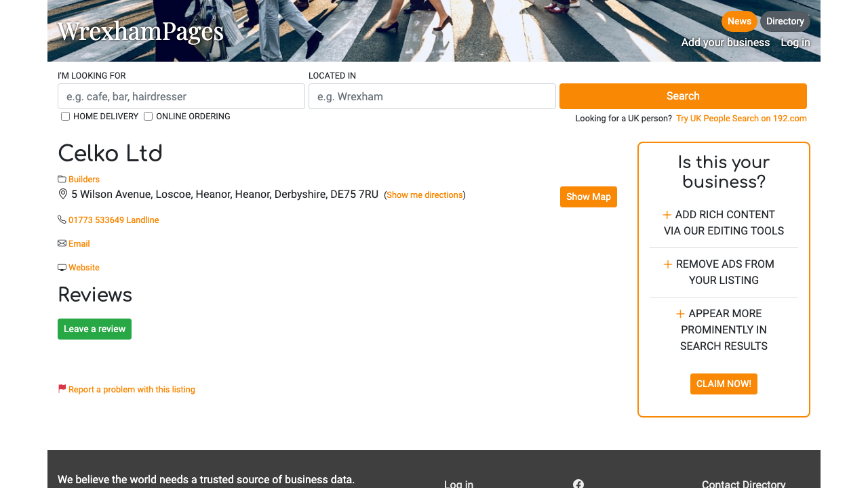Click the monitor icon next to Website
This screenshot has width=868, height=488.
(x=61, y=267)
